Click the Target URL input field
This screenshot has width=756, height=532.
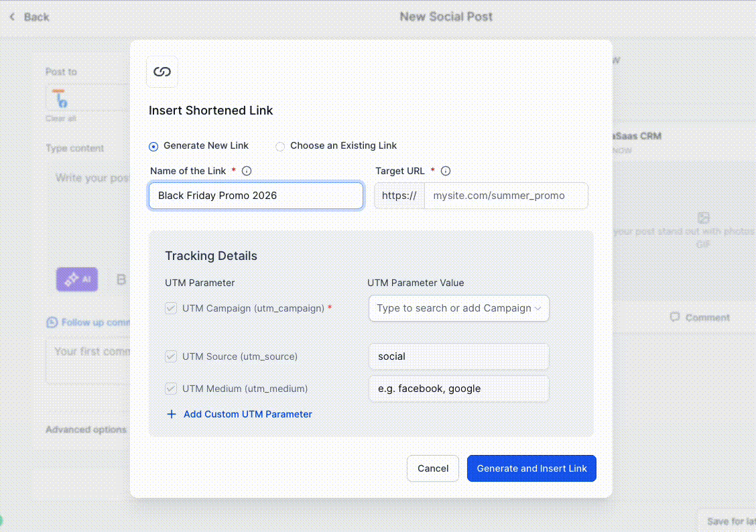(x=506, y=196)
